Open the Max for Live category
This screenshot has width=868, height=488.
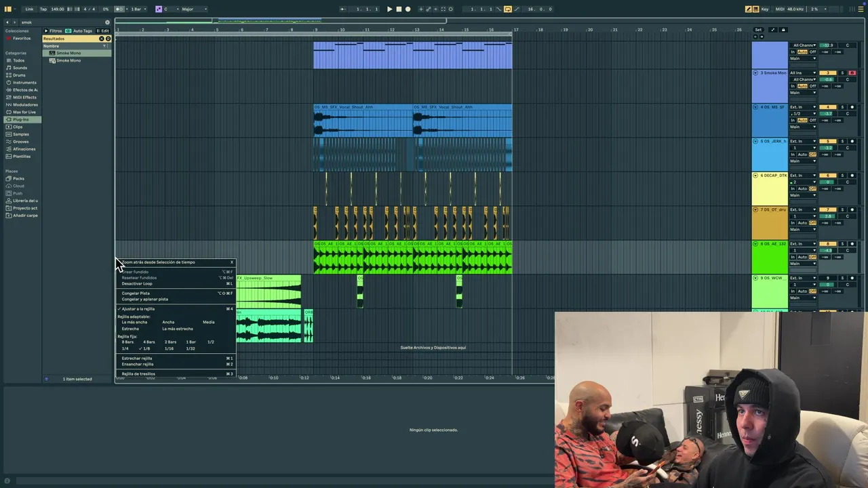(x=24, y=112)
